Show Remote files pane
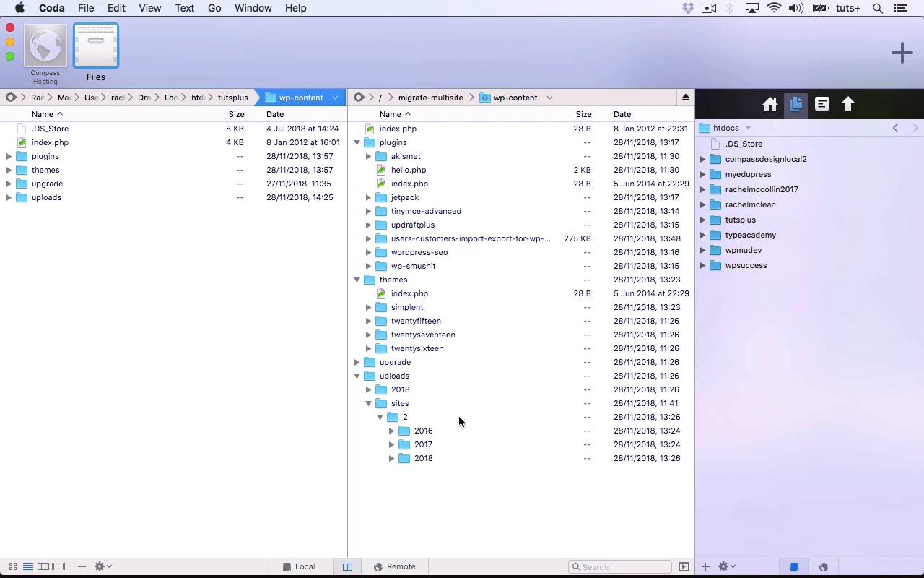Image resolution: width=924 pixels, height=578 pixels. click(x=394, y=566)
